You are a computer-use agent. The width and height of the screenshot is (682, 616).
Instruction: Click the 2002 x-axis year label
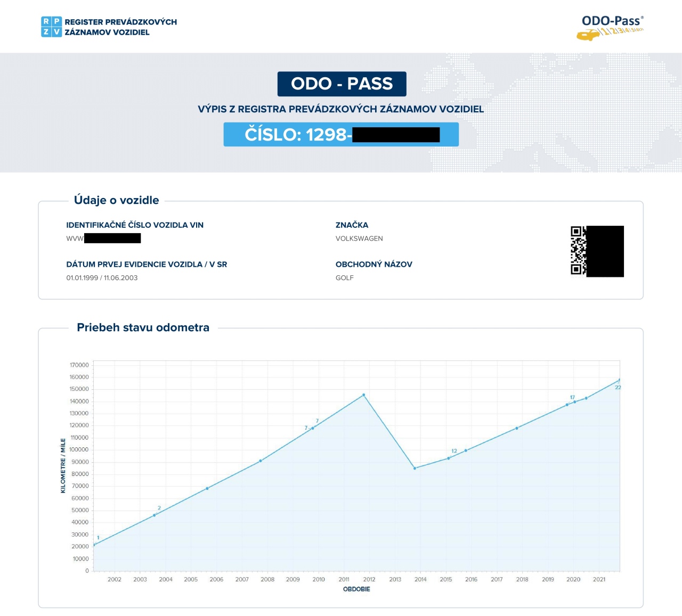click(115, 579)
